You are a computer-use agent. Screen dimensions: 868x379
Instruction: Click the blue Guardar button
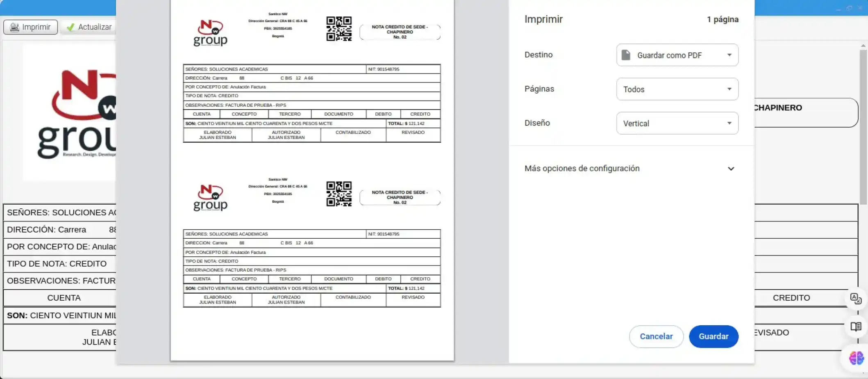click(x=713, y=336)
